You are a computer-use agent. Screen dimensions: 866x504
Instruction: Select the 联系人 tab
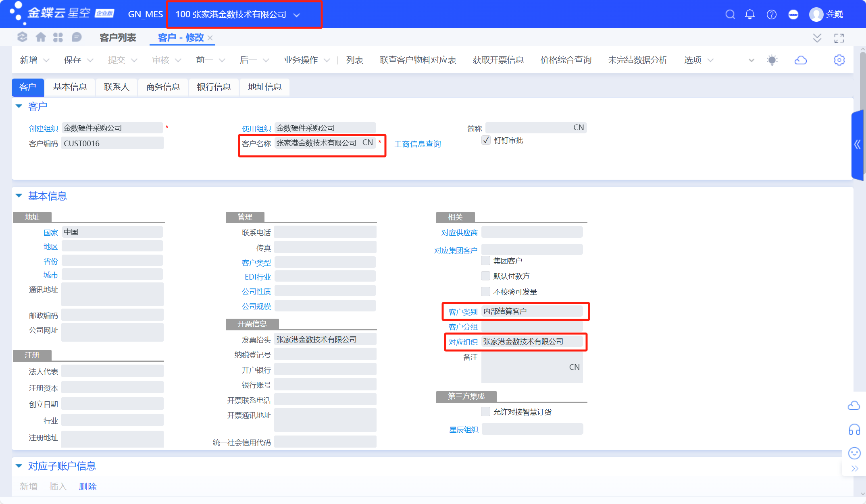(x=117, y=87)
